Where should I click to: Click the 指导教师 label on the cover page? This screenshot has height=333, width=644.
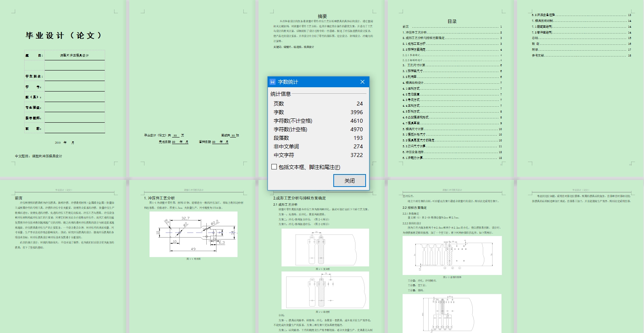coord(33,118)
